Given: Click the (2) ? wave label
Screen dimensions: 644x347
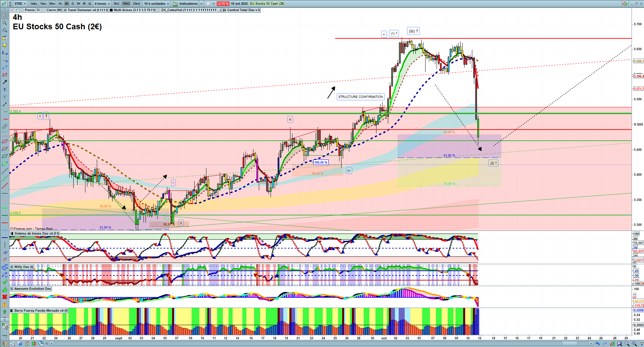Looking at the screenshot, I should pyautogui.click(x=493, y=163).
